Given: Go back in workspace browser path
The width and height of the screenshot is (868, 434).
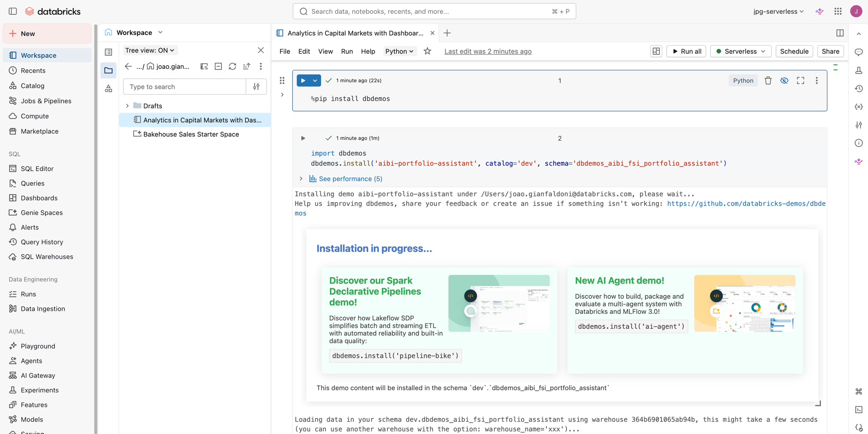Looking at the screenshot, I should [x=128, y=66].
